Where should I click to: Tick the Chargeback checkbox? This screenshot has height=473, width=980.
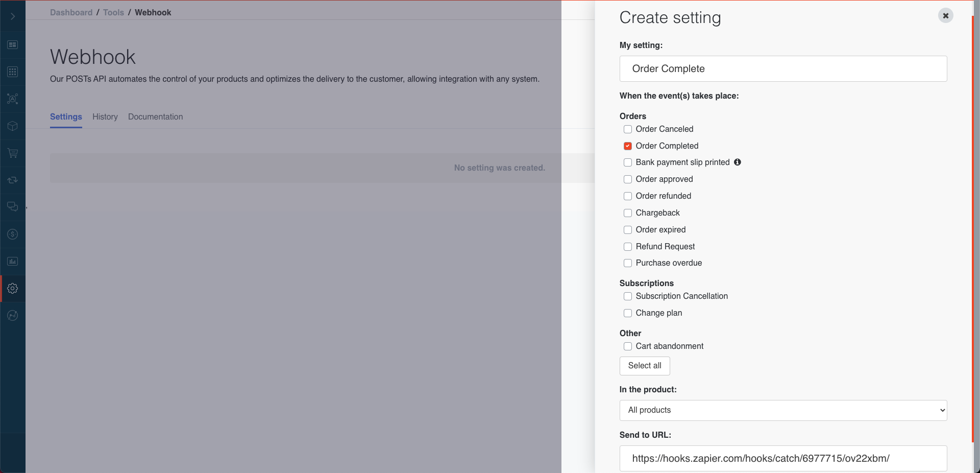tap(628, 213)
